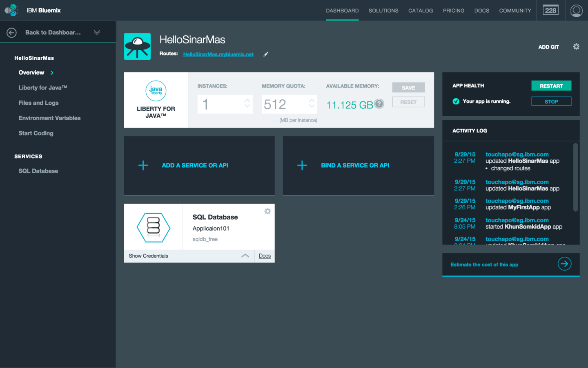Open SQL Database under Services

click(38, 171)
